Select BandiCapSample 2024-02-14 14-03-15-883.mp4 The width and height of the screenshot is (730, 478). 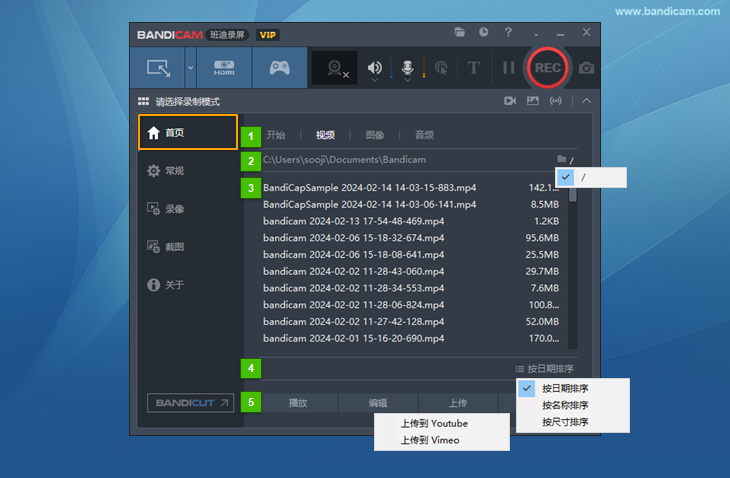370,188
